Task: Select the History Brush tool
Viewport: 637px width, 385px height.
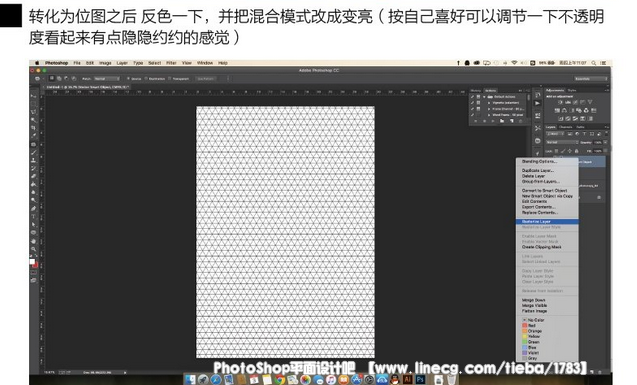Action: [33, 168]
